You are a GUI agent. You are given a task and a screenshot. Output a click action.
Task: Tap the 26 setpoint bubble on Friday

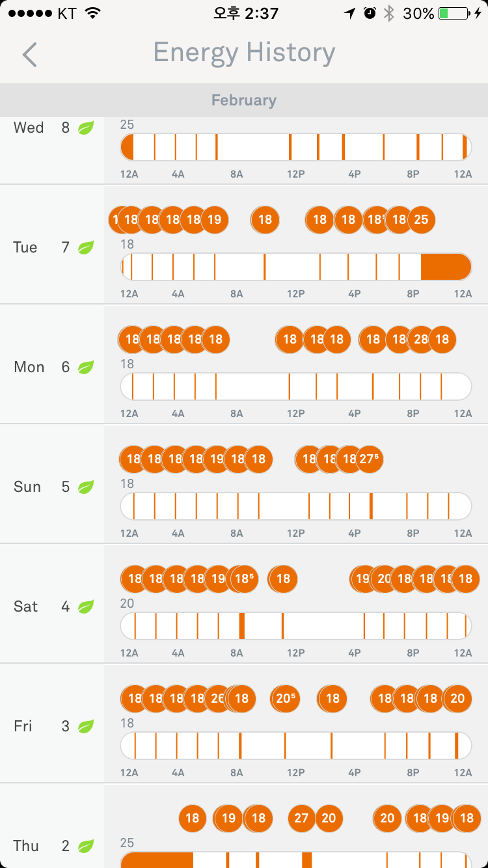pyautogui.click(x=217, y=698)
